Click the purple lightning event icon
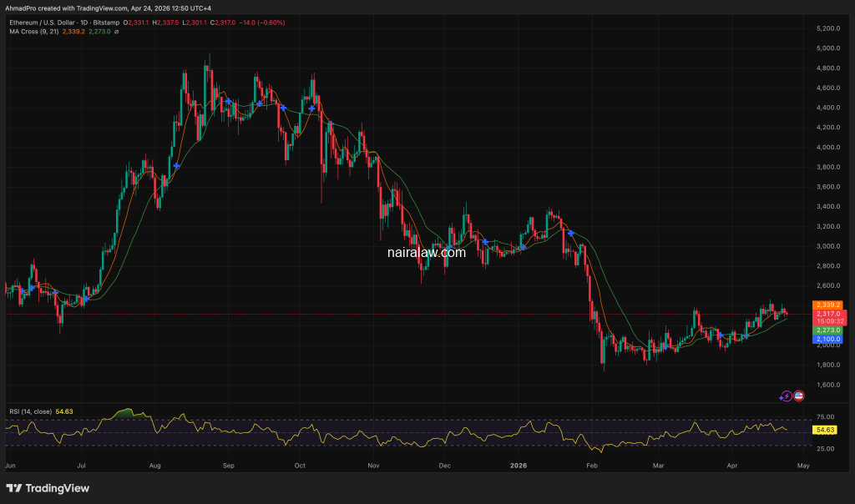 tap(785, 396)
